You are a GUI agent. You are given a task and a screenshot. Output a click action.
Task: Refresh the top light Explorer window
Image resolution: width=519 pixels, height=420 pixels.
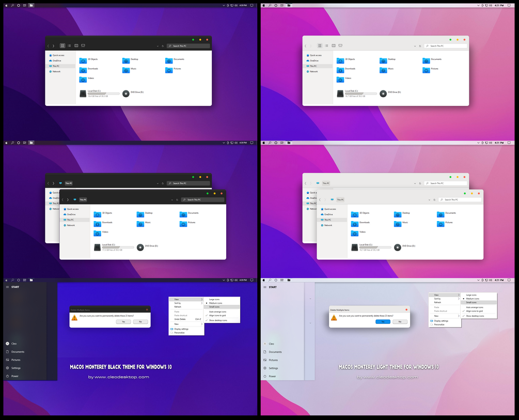pos(420,46)
